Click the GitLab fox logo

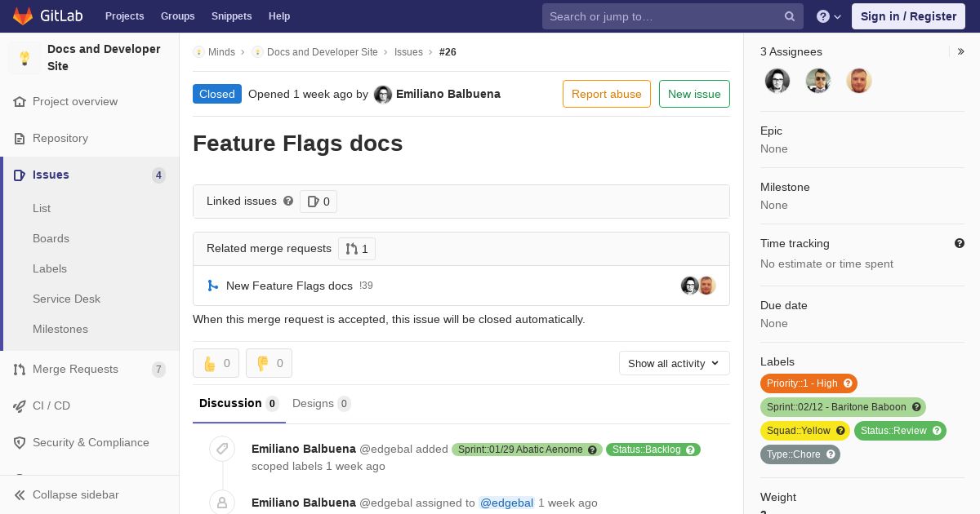(23, 16)
